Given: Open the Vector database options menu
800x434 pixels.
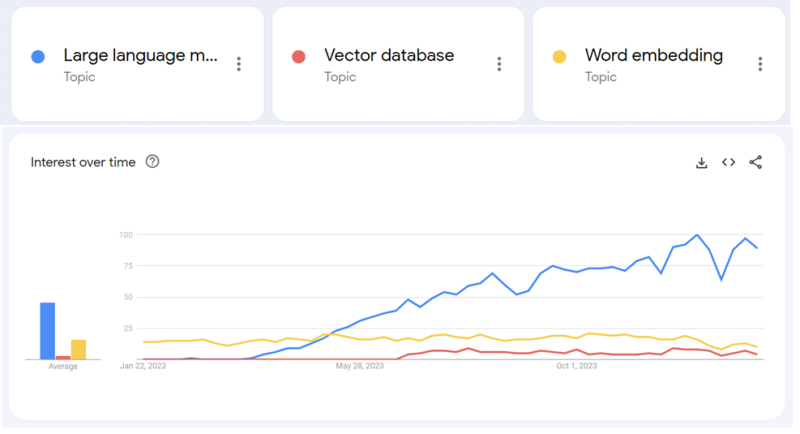Looking at the screenshot, I should [499, 64].
